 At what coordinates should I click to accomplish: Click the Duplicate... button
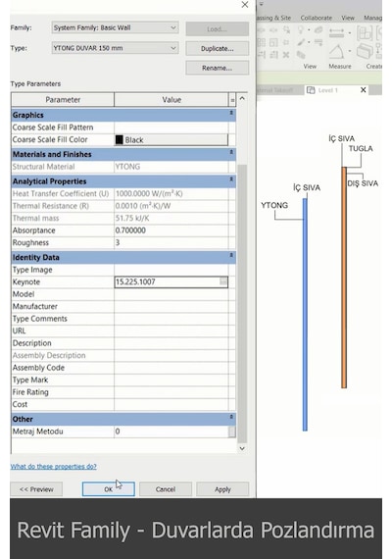[x=217, y=48]
